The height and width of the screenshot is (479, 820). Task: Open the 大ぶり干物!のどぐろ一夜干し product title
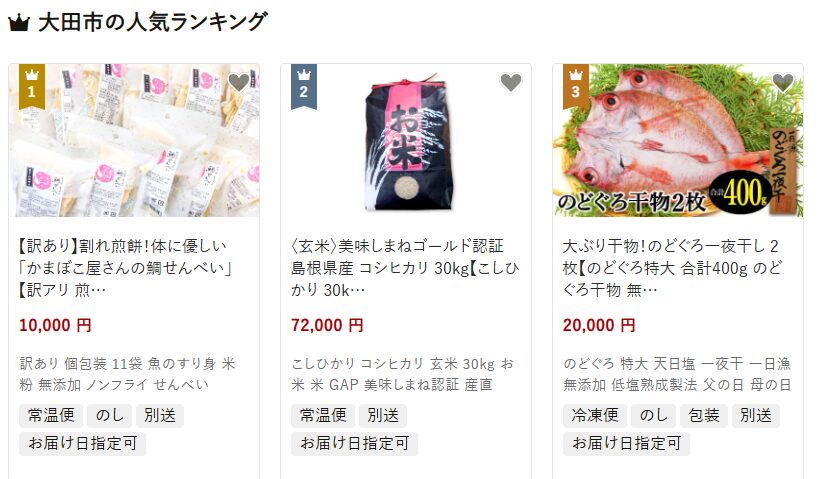click(672, 267)
